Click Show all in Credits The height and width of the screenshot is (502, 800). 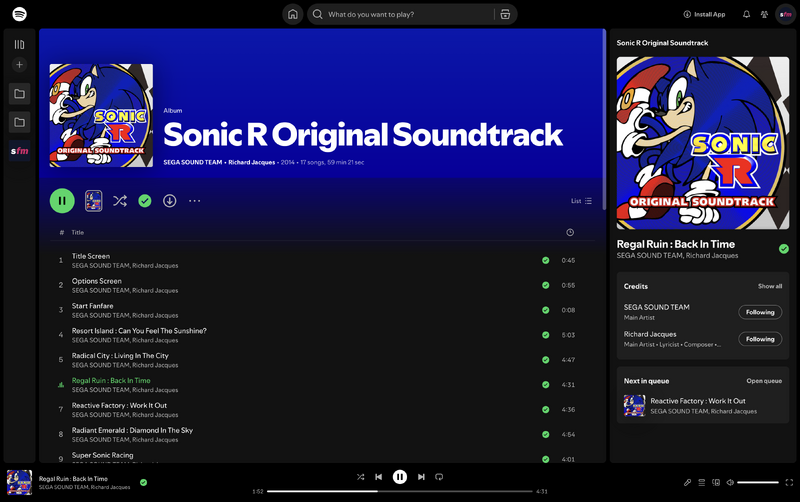click(770, 286)
